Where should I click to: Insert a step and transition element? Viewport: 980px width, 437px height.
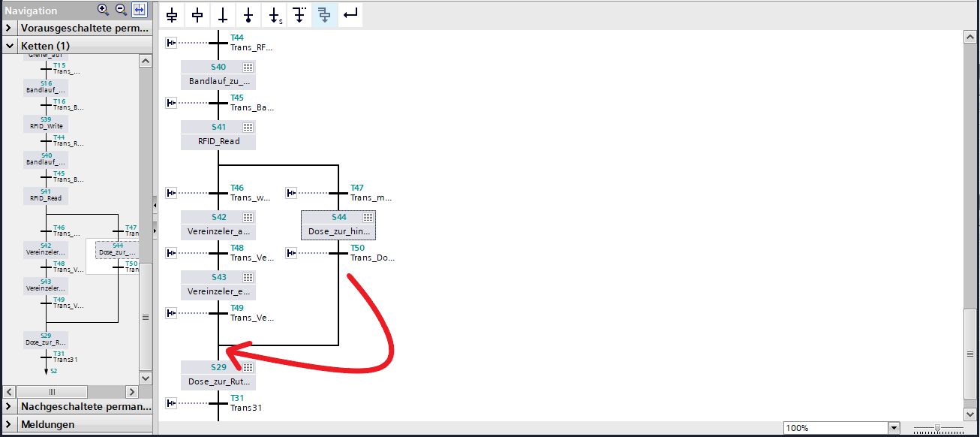(x=172, y=15)
